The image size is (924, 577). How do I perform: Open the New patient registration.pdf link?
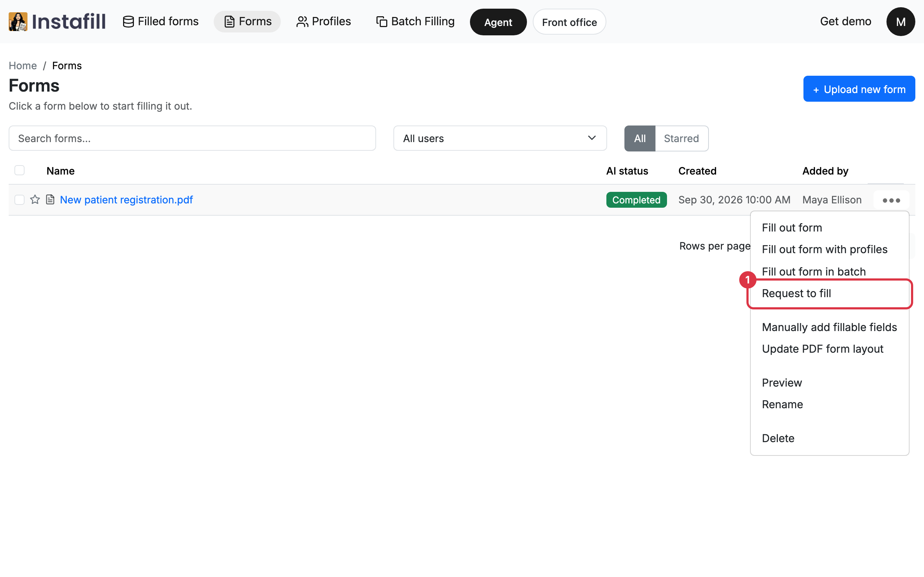point(126,199)
